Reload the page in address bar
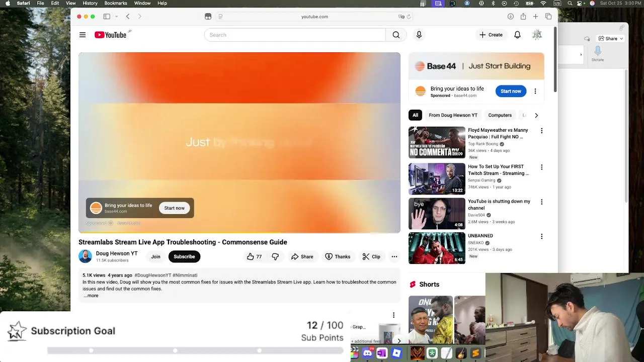Image resolution: width=644 pixels, height=362 pixels. tap(409, 17)
